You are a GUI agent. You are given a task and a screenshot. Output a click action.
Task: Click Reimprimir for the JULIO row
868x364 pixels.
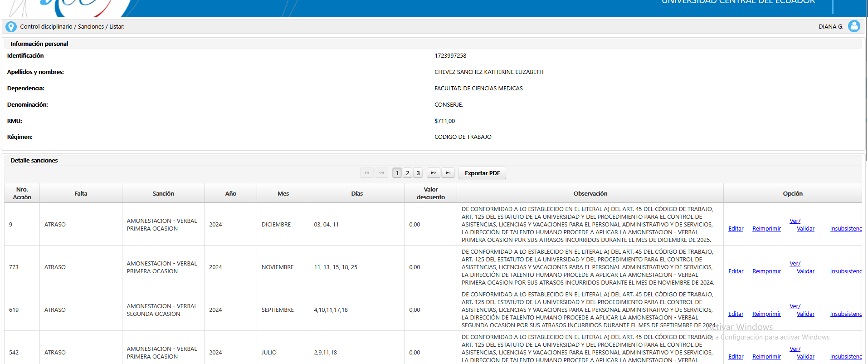pos(766,357)
